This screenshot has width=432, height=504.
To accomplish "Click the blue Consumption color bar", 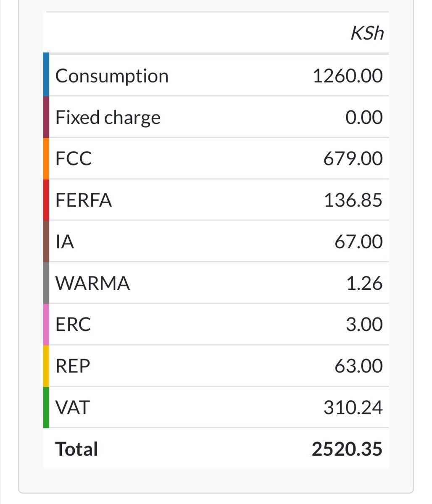I will pyautogui.click(x=46, y=75).
